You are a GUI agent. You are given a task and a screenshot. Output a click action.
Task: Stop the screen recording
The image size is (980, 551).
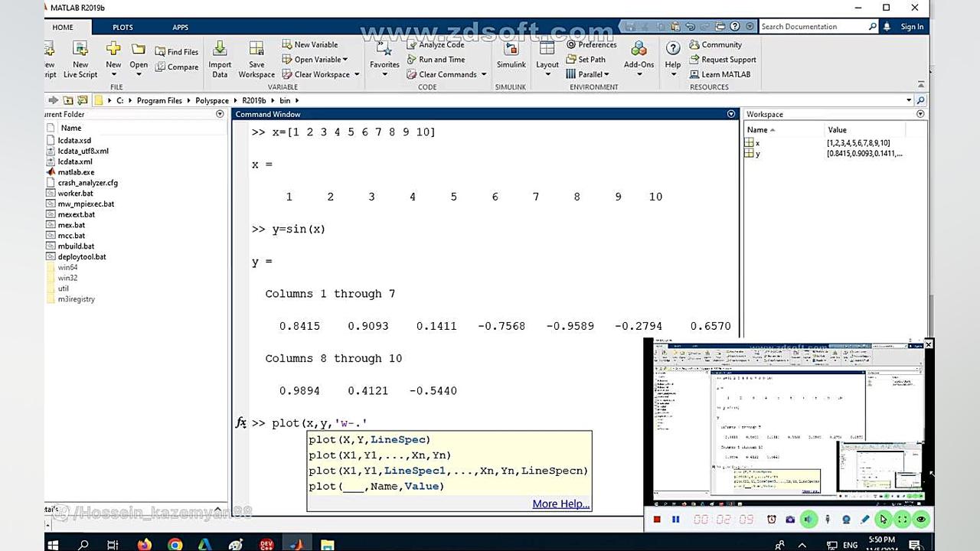(657, 520)
